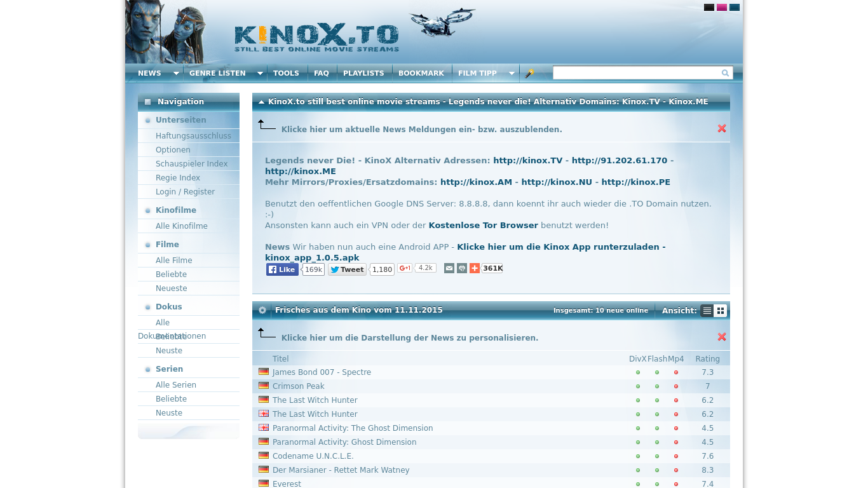This screenshot has height=488, width=868.
Task: Start a search with the magnifier icon
Action: (724, 73)
